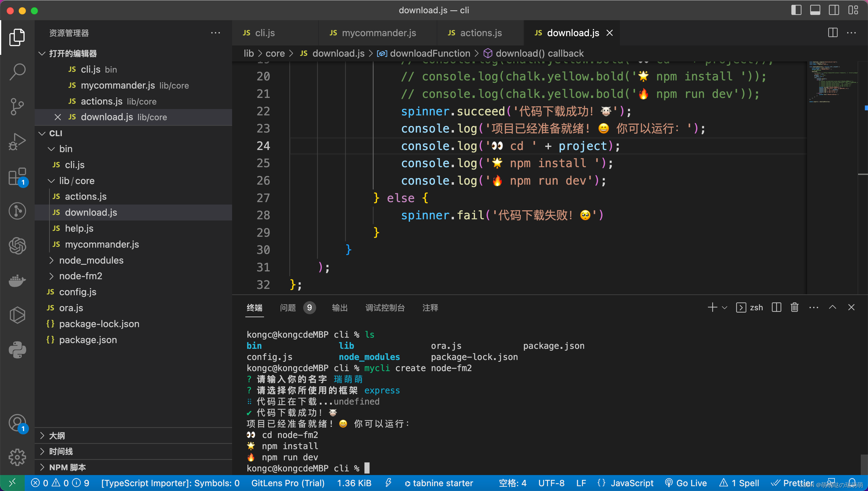Change indentation setting 空格: 4
This screenshot has width=868, height=491.
[x=512, y=483]
